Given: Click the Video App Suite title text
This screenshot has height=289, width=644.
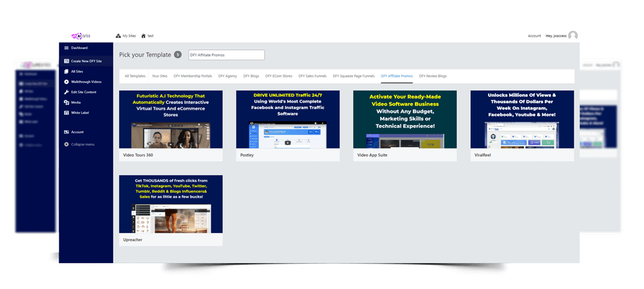Looking at the screenshot, I should click(x=372, y=155).
